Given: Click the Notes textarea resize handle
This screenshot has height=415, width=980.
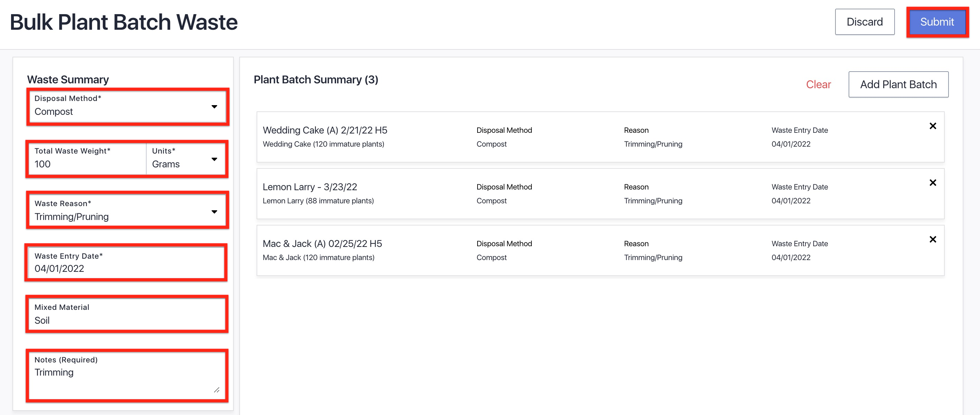Looking at the screenshot, I should 216,390.
